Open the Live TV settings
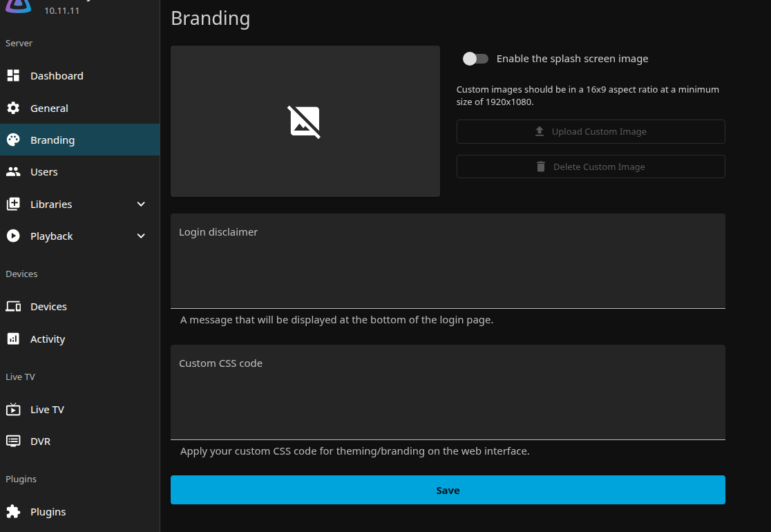 click(x=79, y=410)
